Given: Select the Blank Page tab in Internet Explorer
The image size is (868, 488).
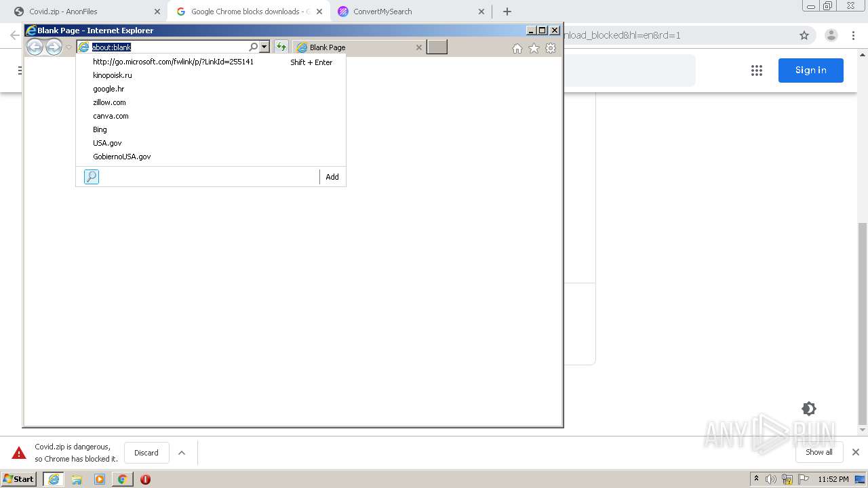Looking at the screenshot, I should tap(359, 47).
